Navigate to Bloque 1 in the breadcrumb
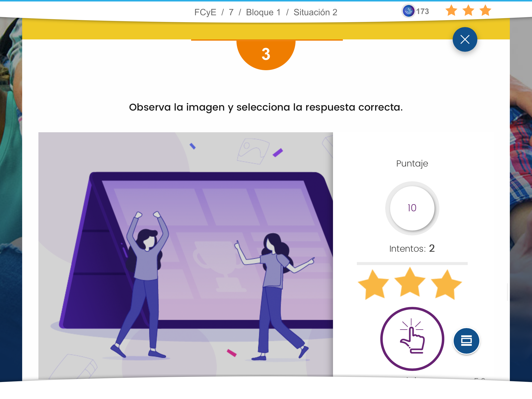 click(263, 12)
